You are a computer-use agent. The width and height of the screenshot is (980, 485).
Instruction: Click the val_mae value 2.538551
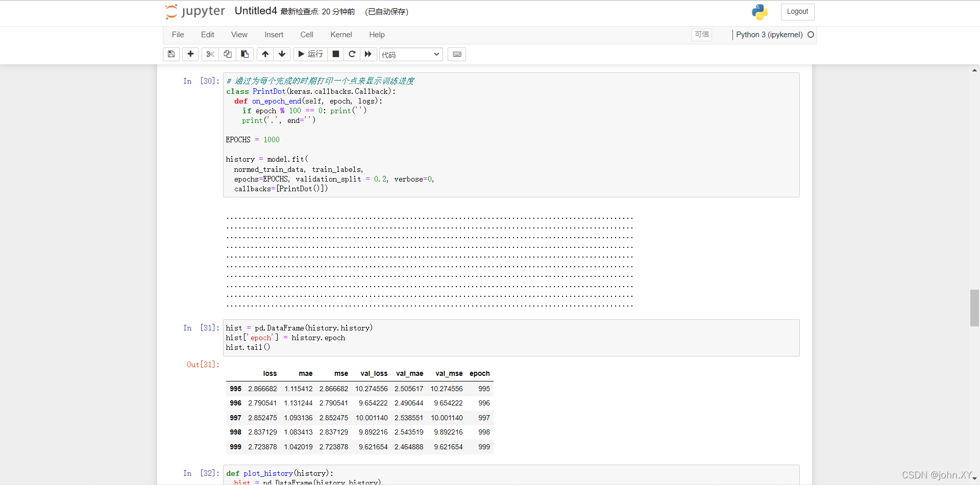coord(408,418)
